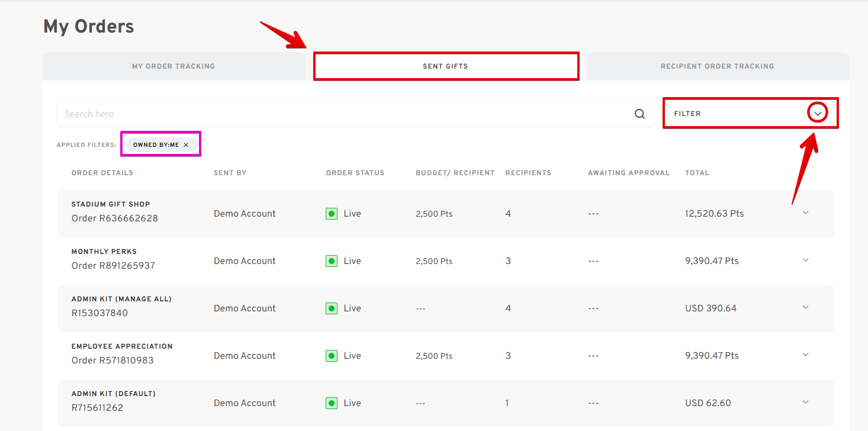
Task: Click the search magnifier icon
Action: [639, 114]
